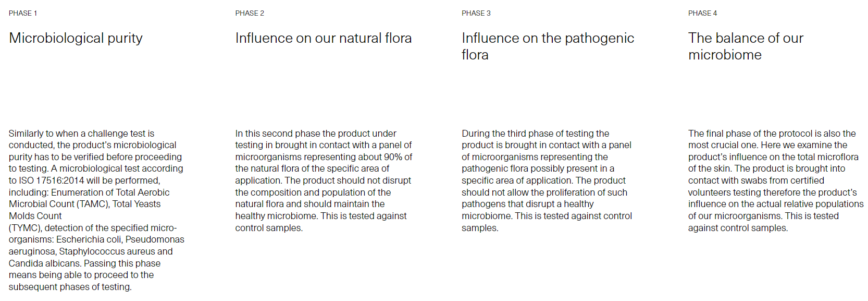Select the balance of our microbiome heading
Viewport: 868px width, 301px height.
point(746,46)
